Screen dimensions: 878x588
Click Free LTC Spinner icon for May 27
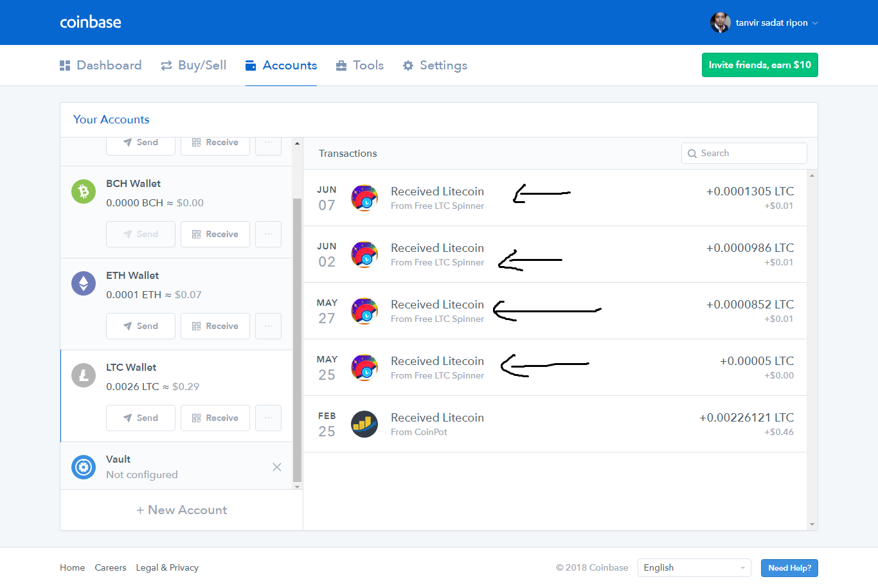tap(364, 311)
